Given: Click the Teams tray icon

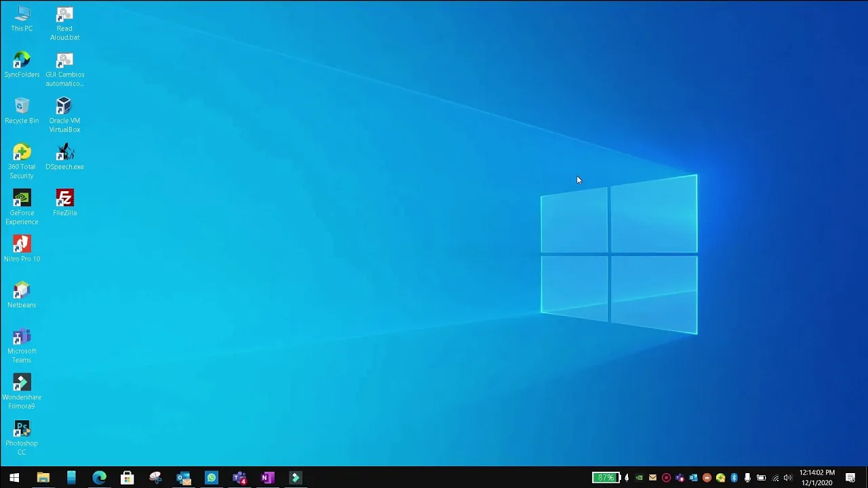Looking at the screenshot, I should (x=679, y=478).
